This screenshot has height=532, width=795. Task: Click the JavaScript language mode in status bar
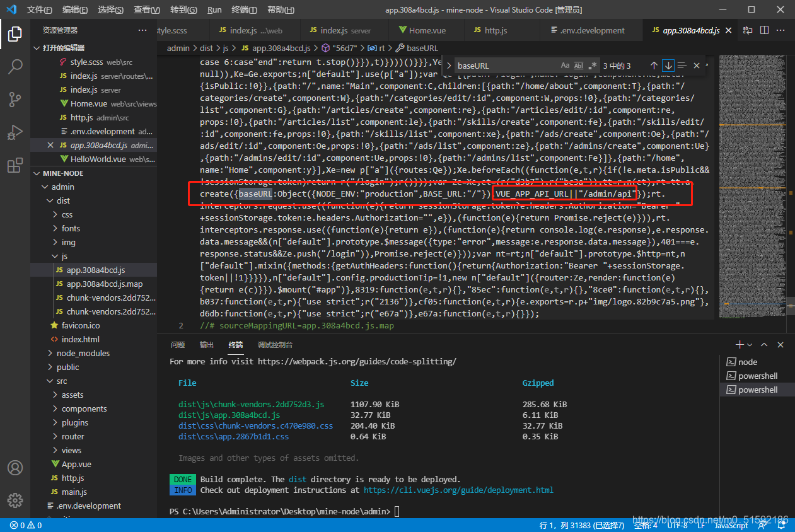click(731, 525)
